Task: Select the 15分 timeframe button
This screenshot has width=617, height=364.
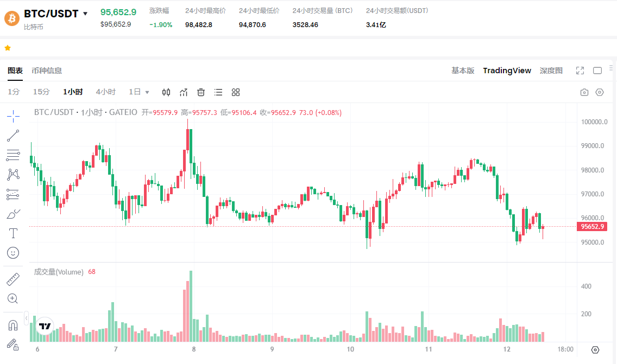Action: [41, 92]
